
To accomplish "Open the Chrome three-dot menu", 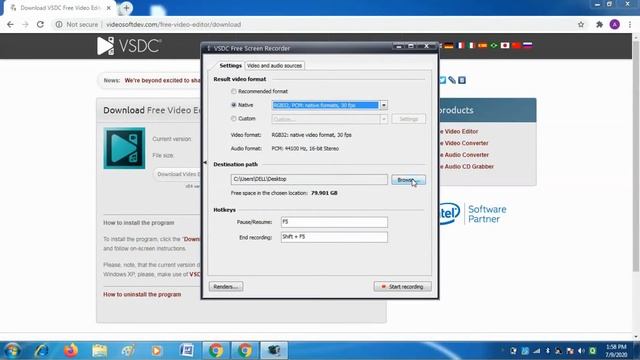I will click(630, 24).
